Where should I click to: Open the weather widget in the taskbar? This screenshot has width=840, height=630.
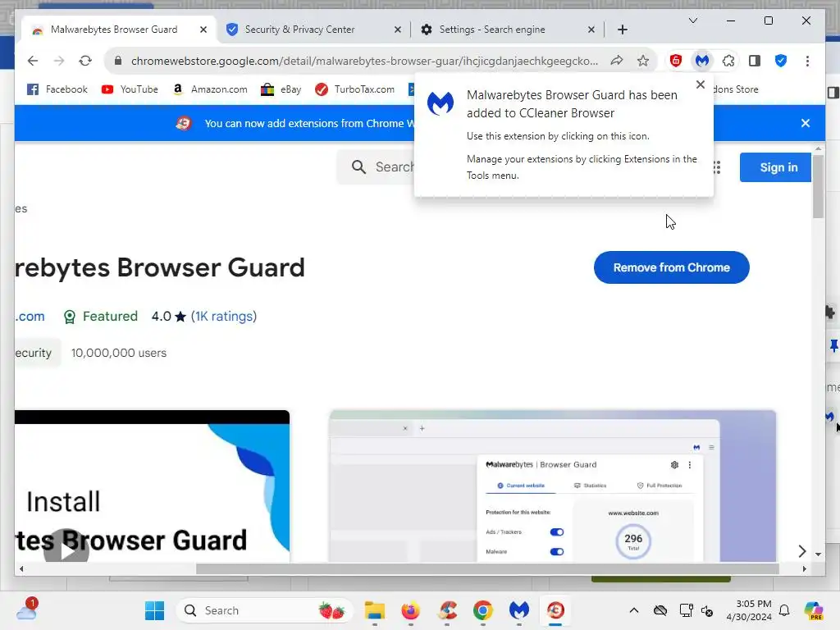26,609
